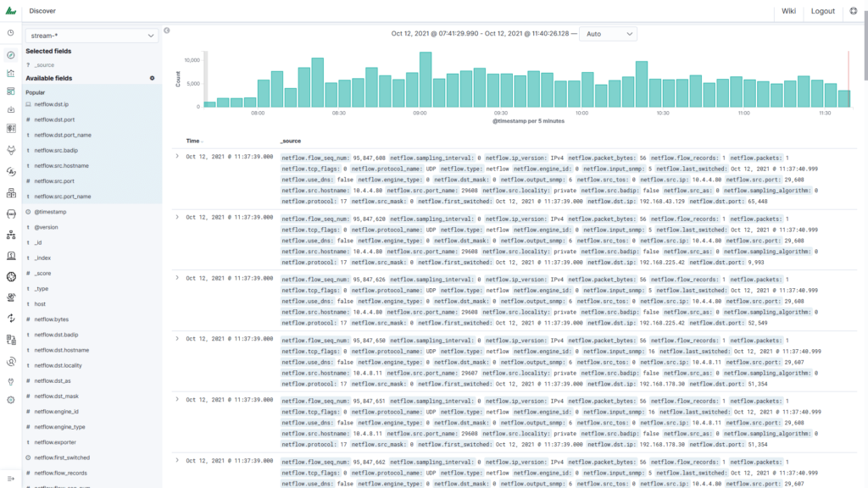Open the Dashboard icon in sidebar
This screenshot has height=488, width=868.
(11, 91)
